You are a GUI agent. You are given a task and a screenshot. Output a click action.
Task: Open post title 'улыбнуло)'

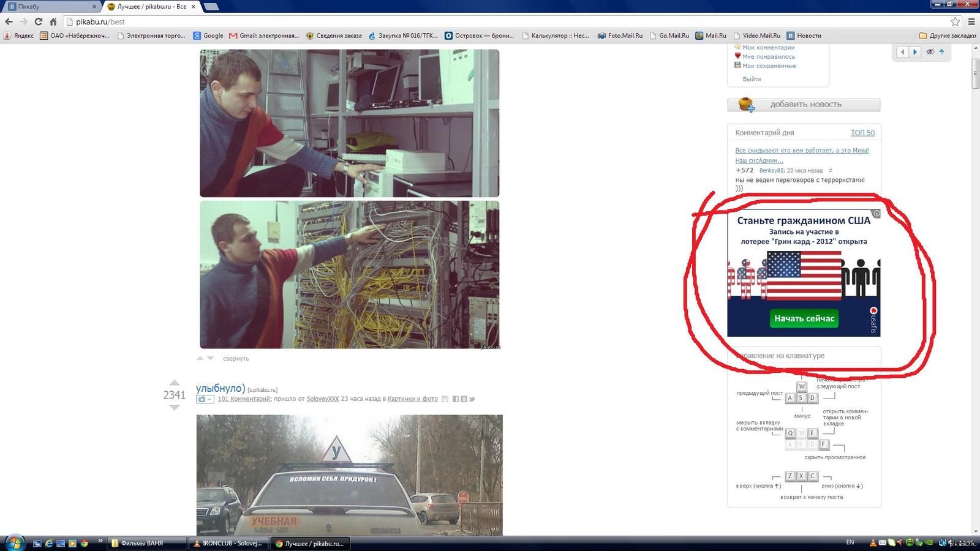tap(221, 388)
